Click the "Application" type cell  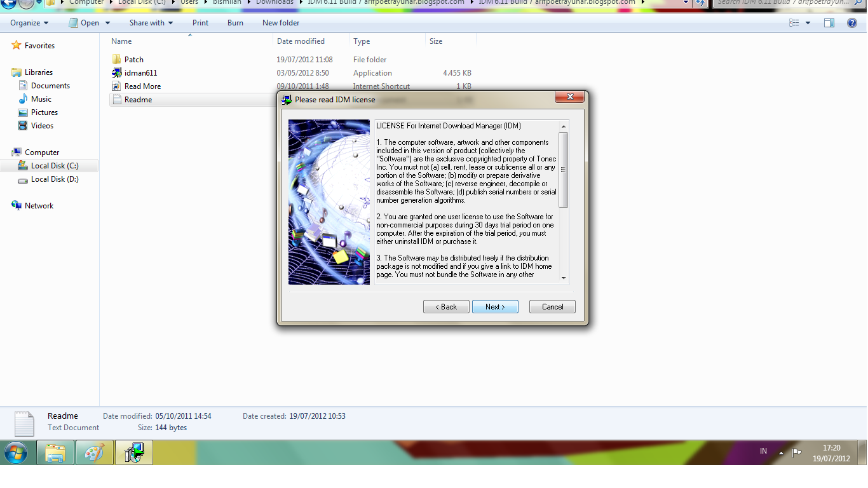[372, 73]
